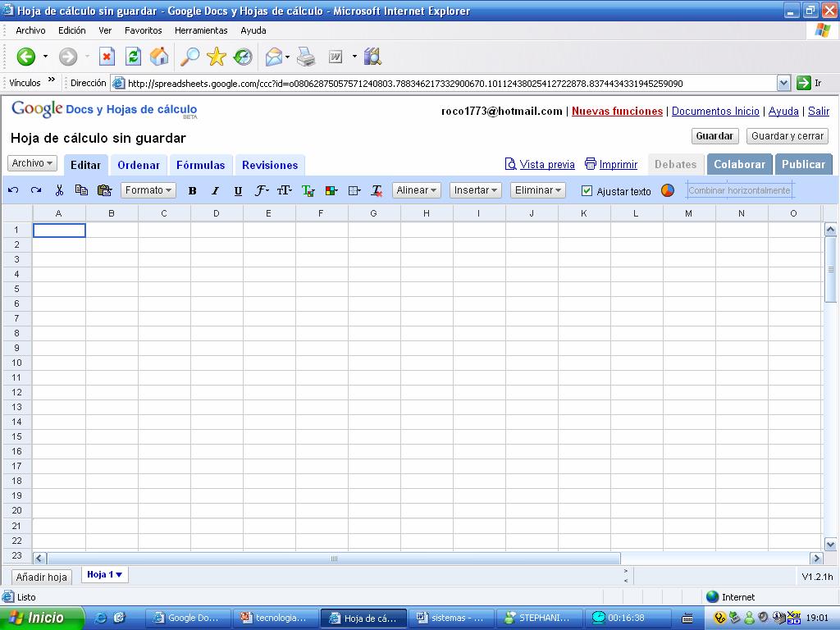Open the Nuevas funciones link
This screenshot has height=630, width=840.
(x=617, y=112)
